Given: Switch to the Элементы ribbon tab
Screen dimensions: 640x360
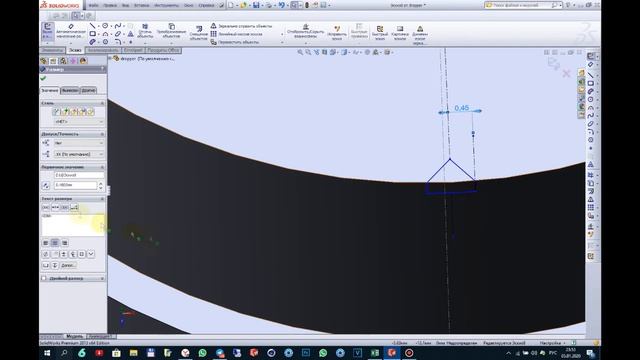Looking at the screenshot, I should point(52,50).
